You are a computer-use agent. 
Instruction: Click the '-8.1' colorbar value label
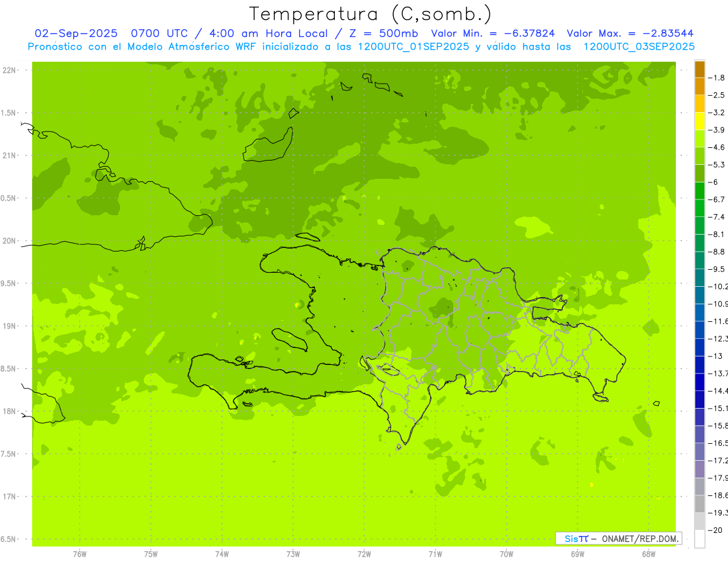pyautogui.click(x=716, y=234)
